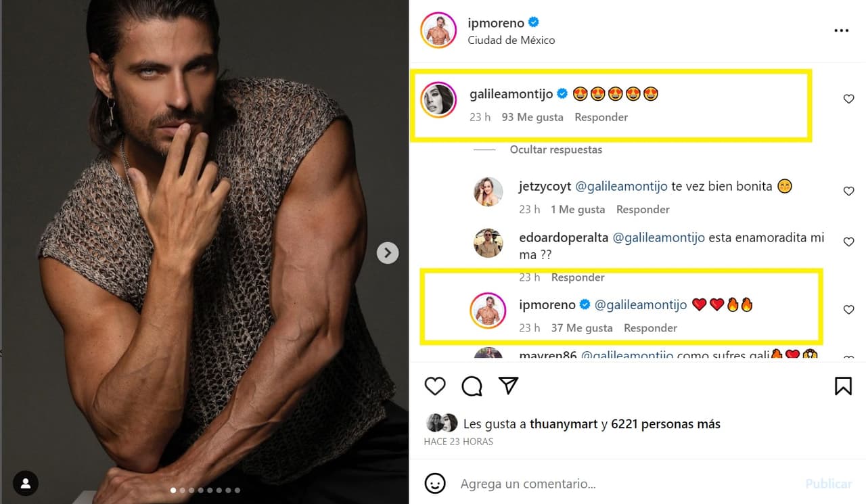
Task: Like ipmoreno's reply to galileamontijo
Action: pyautogui.click(x=848, y=310)
